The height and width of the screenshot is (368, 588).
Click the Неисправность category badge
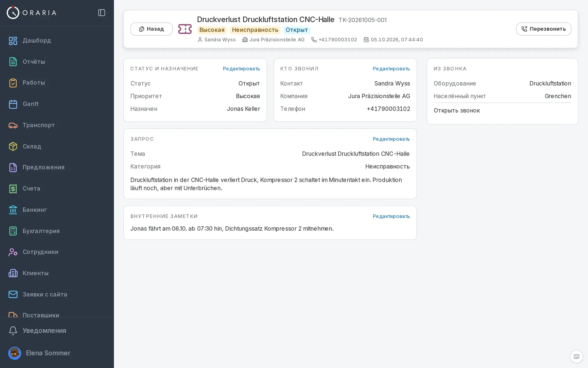click(x=255, y=30)
